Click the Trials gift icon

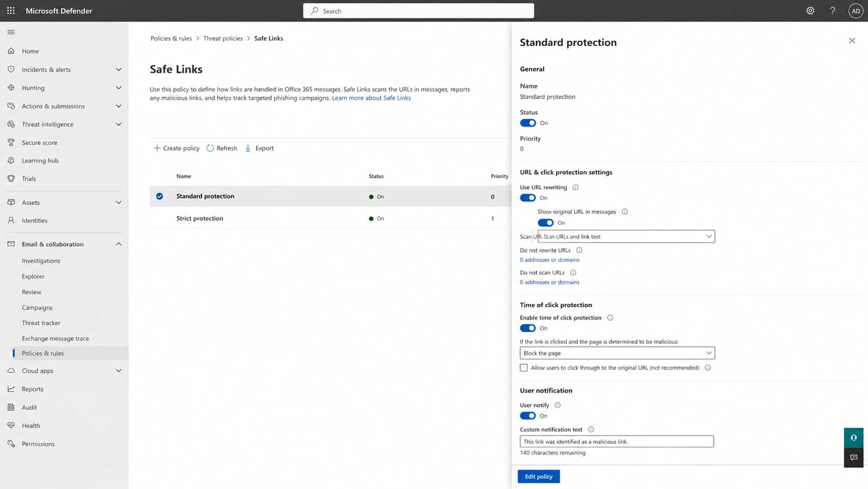[x=11, y=178]
